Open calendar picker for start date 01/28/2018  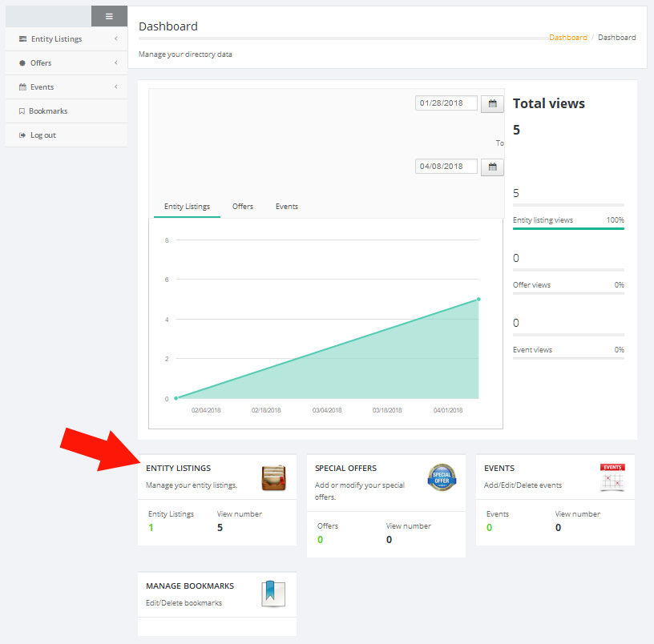pos(492,104)
